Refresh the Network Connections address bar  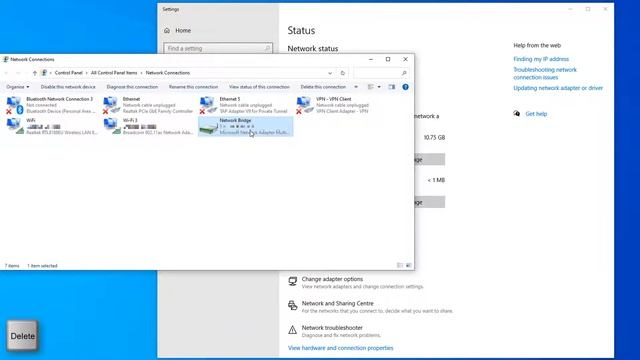tap(343, 73)
